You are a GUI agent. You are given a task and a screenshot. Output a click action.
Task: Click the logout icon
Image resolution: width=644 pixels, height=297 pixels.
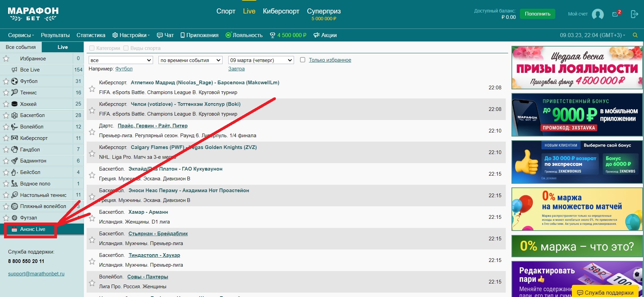tap(634, 14)
